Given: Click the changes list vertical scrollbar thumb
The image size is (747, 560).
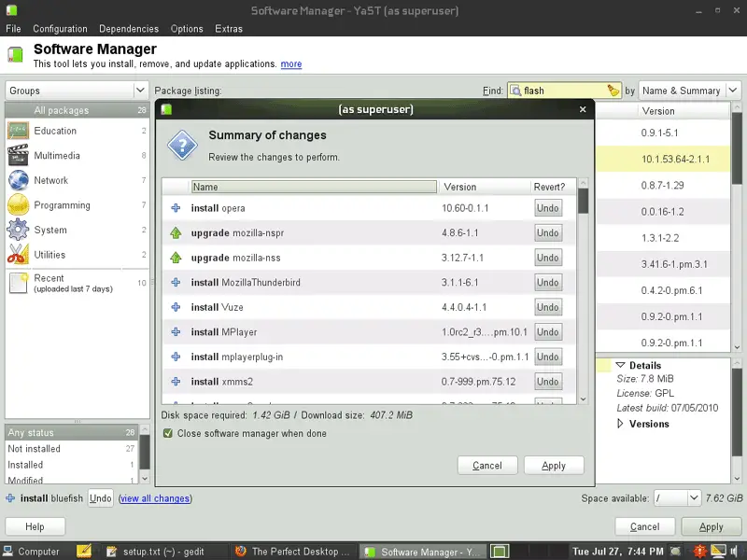Looking at the screenshot, I should click(583, 201).
